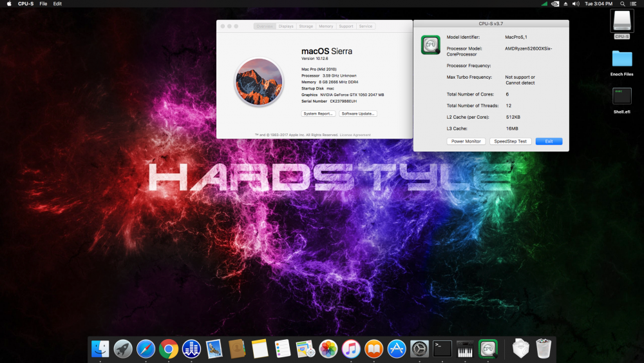Image resolution: width=644 pixels, height=363 pixels.
Task: Switch to the Memory tab
Action: point(326,26)
